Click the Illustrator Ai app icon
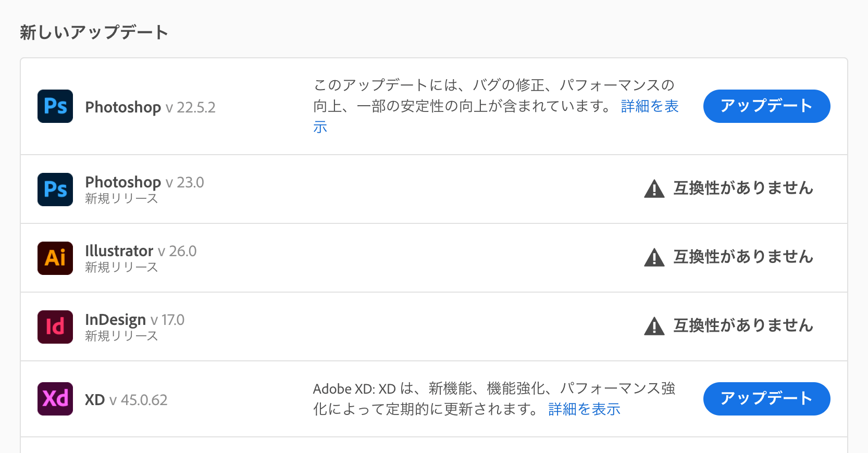This screenshot has width=868, height=453. coord(55,258)
